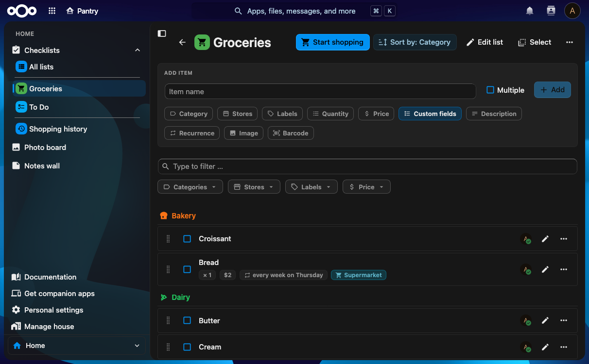
Task: Expand the Categories filter dropdown
Action: coord(191,187)
